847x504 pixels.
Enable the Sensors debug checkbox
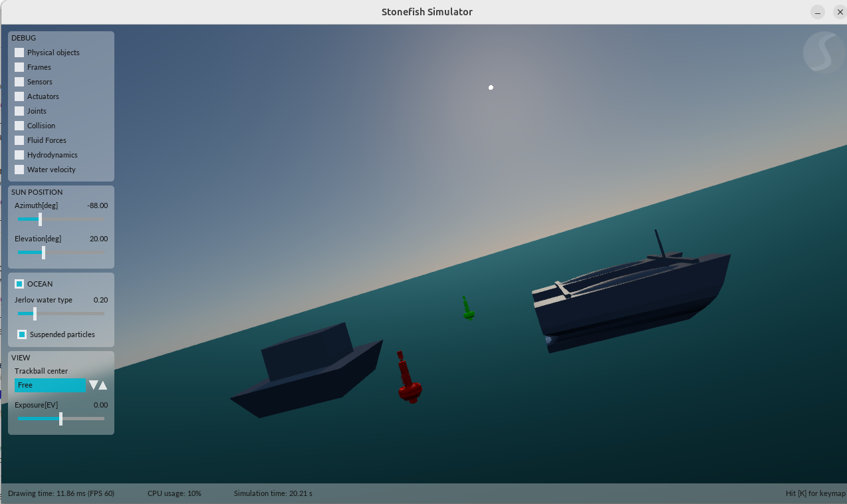[19, 82]
